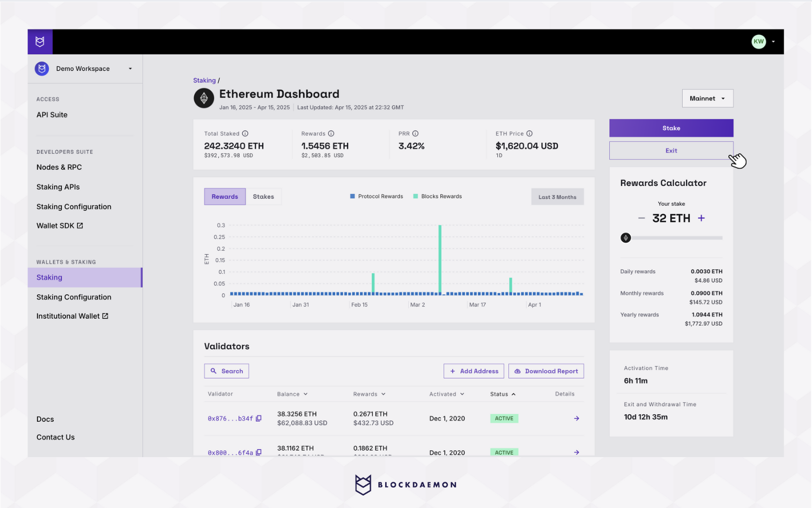Click the Exit button

coord(671,151)
